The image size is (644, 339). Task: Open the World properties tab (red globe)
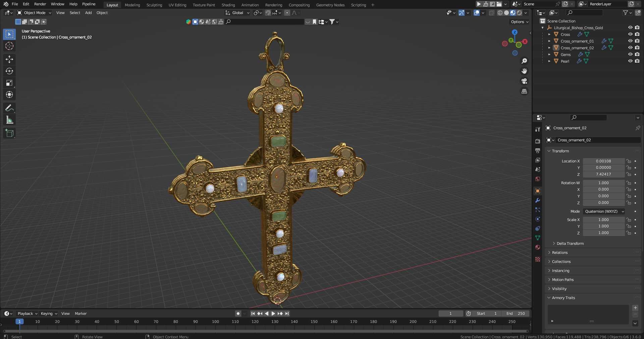pos(538,179)
